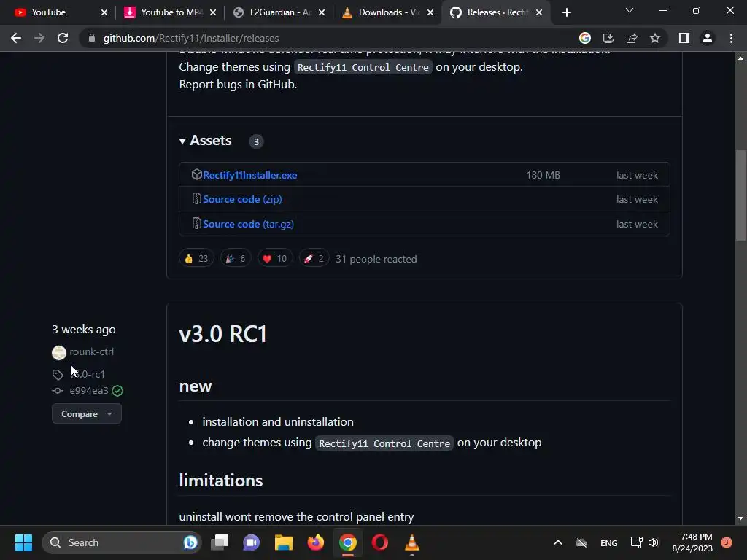Click the archive icon beside Source code (tar.gz)
747x560 pixels.
[196, 223]
